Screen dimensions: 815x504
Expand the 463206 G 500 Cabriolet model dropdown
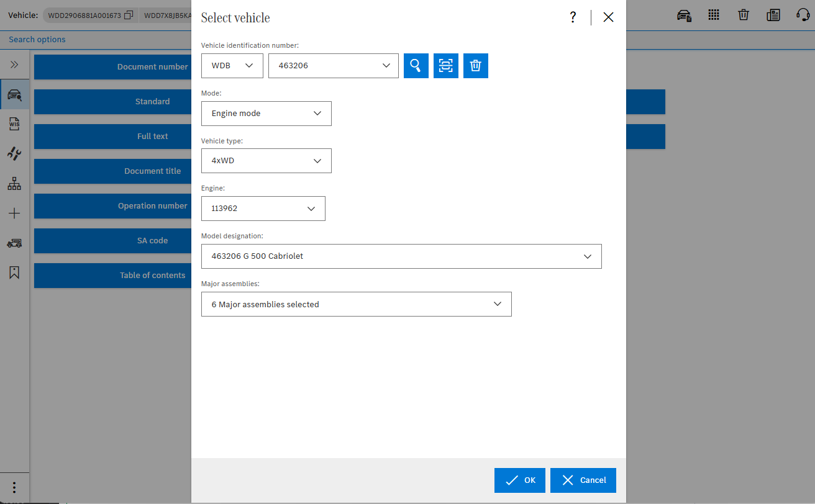pyautogui.click(x=401, y=256)
